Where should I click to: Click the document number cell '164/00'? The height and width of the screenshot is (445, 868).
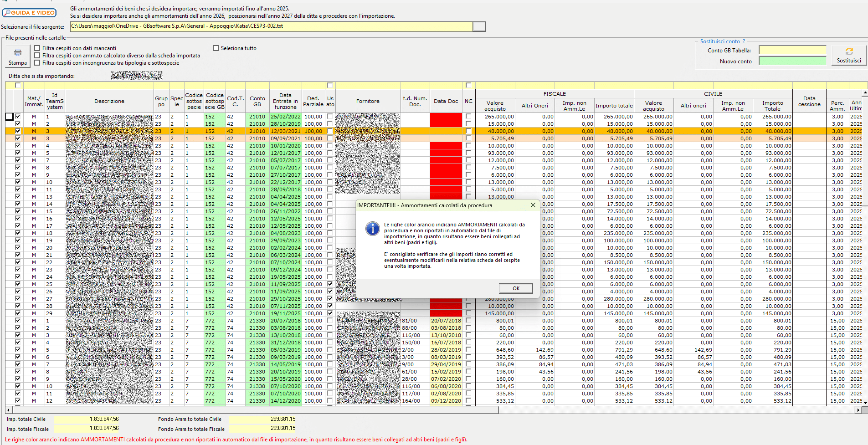[415, 401]
